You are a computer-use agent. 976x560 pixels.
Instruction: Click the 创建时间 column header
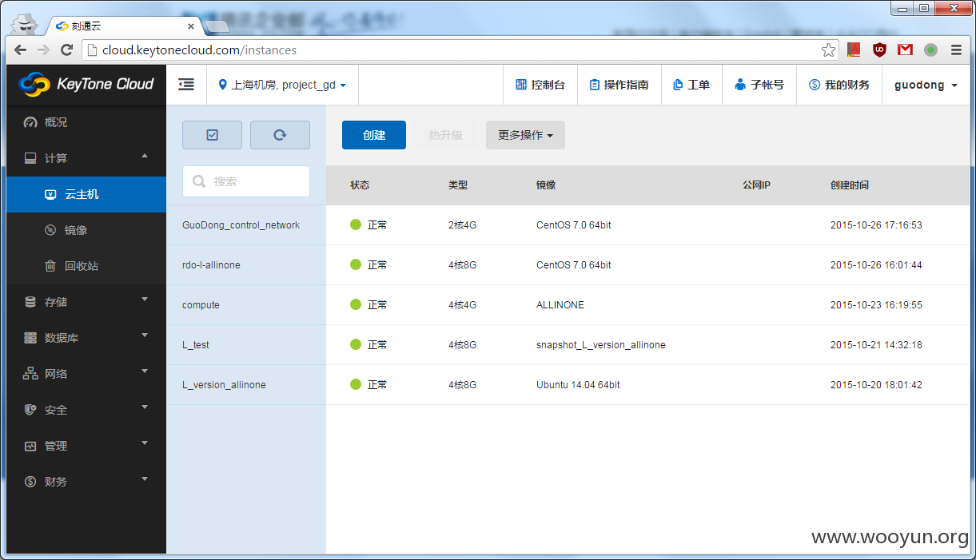pos(850,185)
